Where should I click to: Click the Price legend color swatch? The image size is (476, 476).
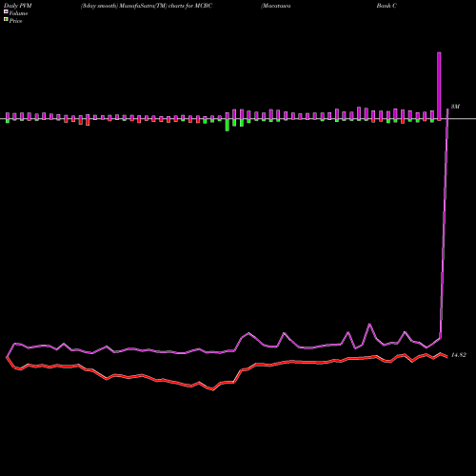(6, 20)
